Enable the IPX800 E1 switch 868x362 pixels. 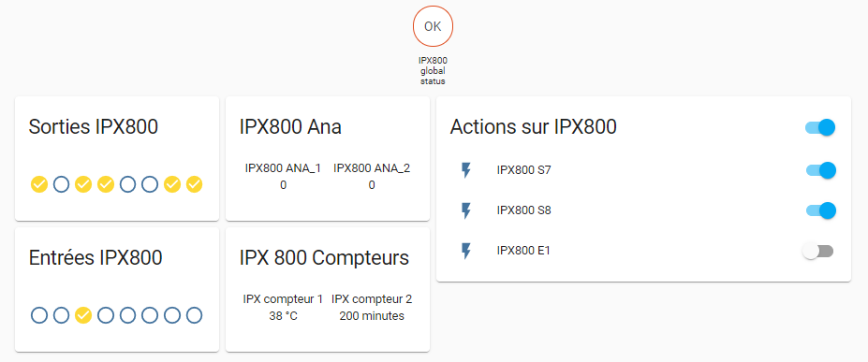coord(818,252)
